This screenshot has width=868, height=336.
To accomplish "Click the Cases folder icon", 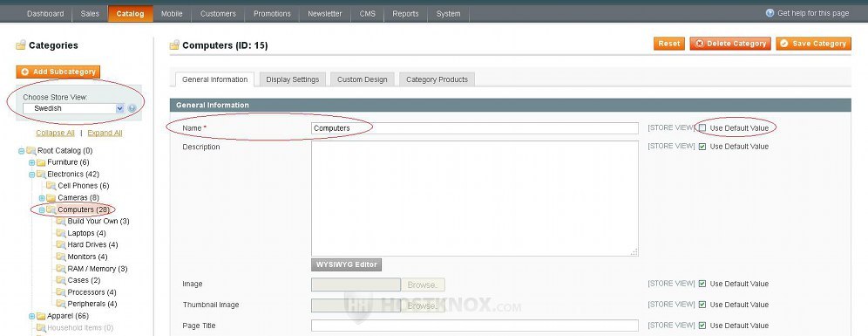I will (x=61, y=280).
